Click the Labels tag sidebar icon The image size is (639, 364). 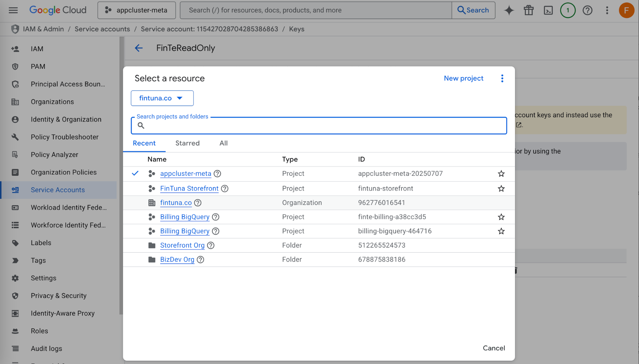(x=15, y=243)
